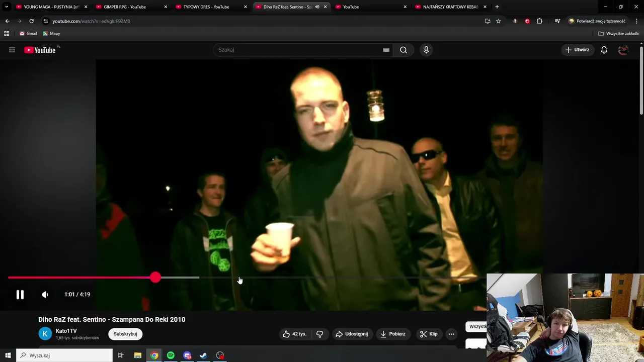Click the video title text
The image size is (644, 362).
click(112, 319)
